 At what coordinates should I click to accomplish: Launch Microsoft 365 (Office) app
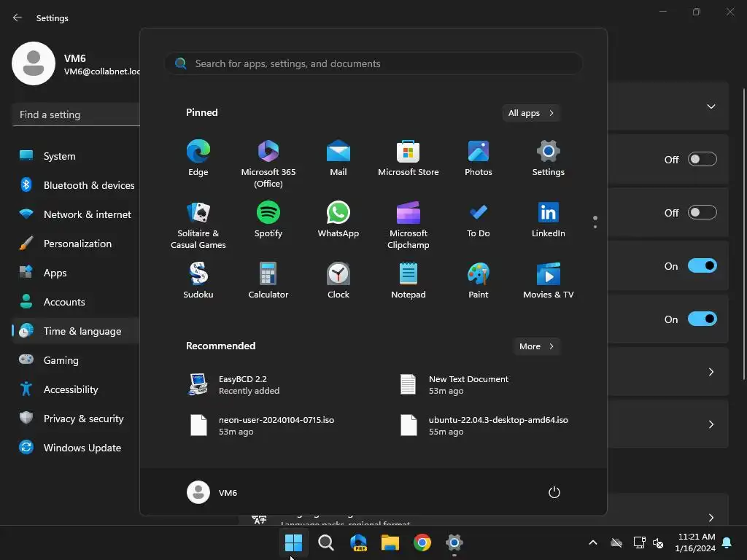268,164
